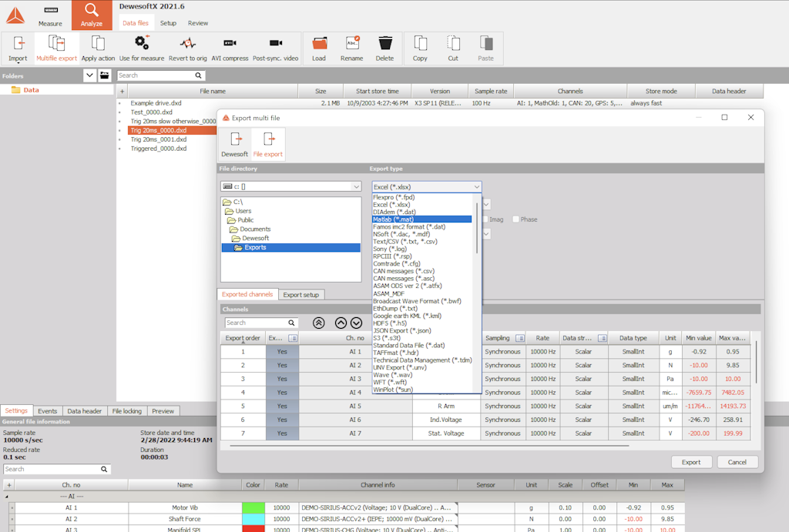The image size is (789, 532).
Task: Toggle Exported Yes for AI 3
Action: coord(282,379)
